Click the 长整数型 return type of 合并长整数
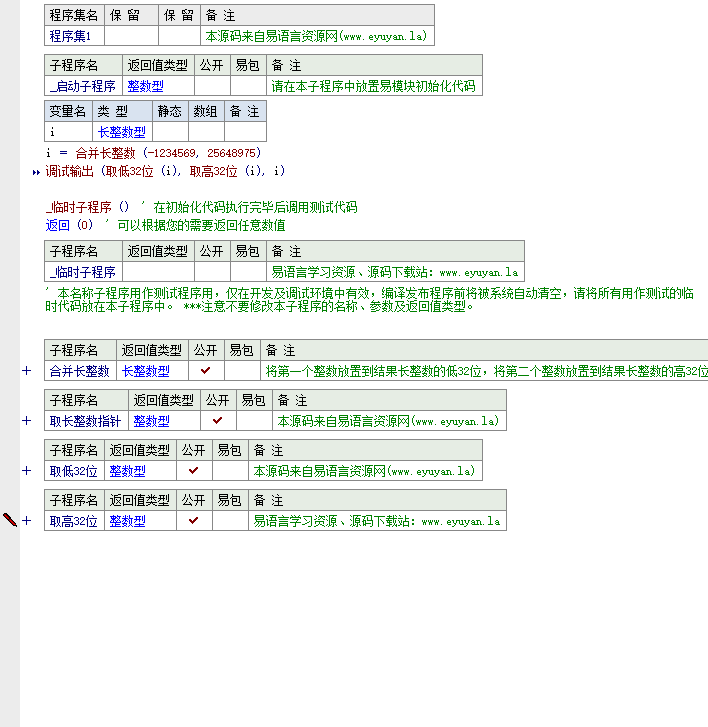This screenshot has height=727, width=708. (146, 371)
